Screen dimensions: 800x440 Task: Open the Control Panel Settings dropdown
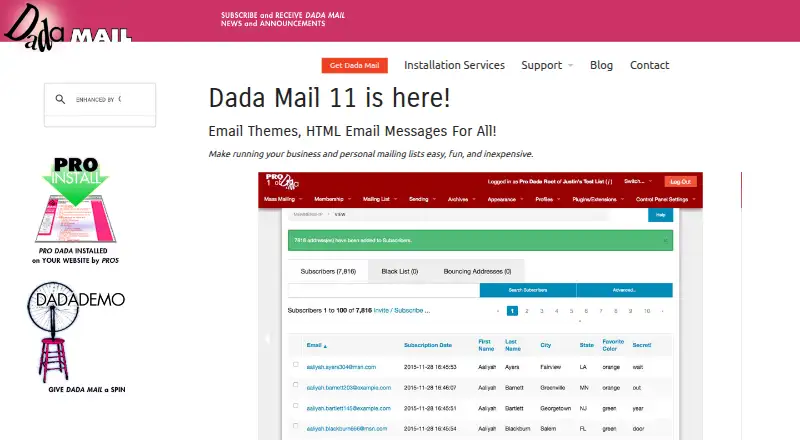(666, 199)
